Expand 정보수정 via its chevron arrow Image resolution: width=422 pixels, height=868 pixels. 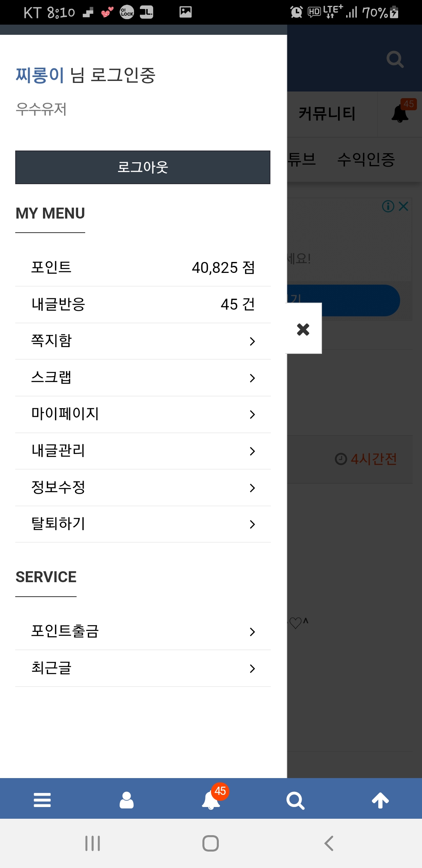point(252,488)
